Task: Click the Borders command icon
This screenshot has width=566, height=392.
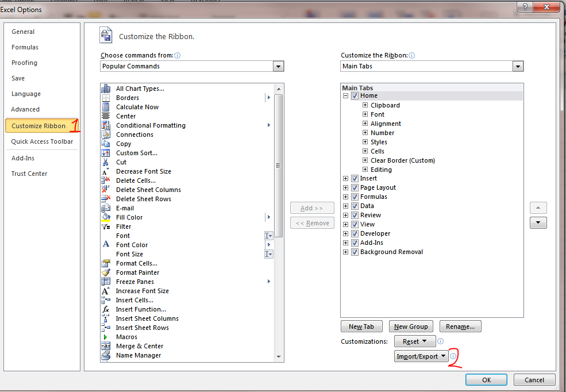Action: [106, 98]
